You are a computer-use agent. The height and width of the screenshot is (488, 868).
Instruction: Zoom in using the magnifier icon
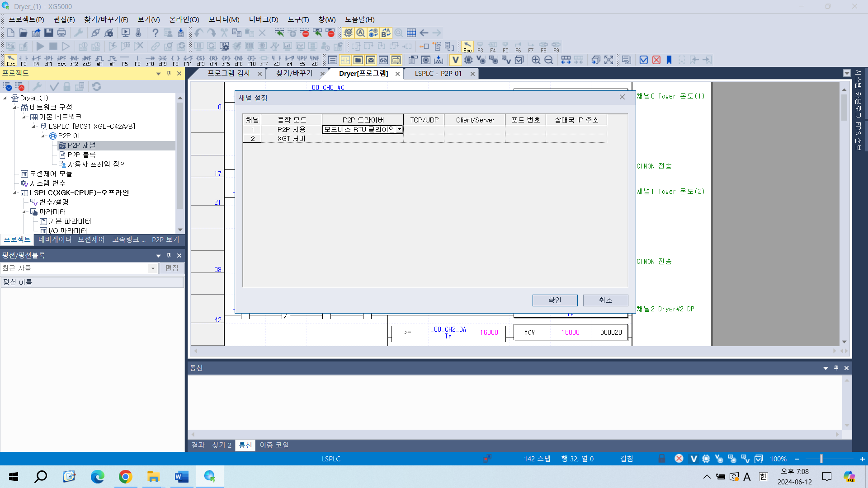click(536, 60)
